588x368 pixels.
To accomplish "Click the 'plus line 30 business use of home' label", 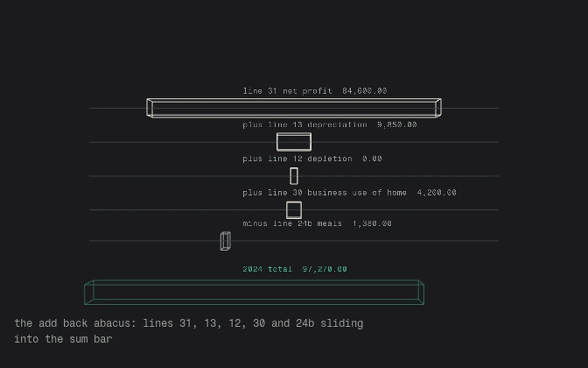I will click(349, 192).
